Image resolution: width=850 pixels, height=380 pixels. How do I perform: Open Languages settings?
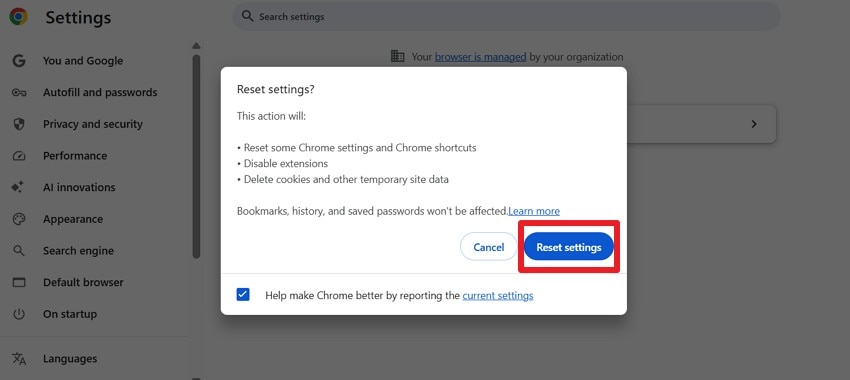(x=70, y=359)
